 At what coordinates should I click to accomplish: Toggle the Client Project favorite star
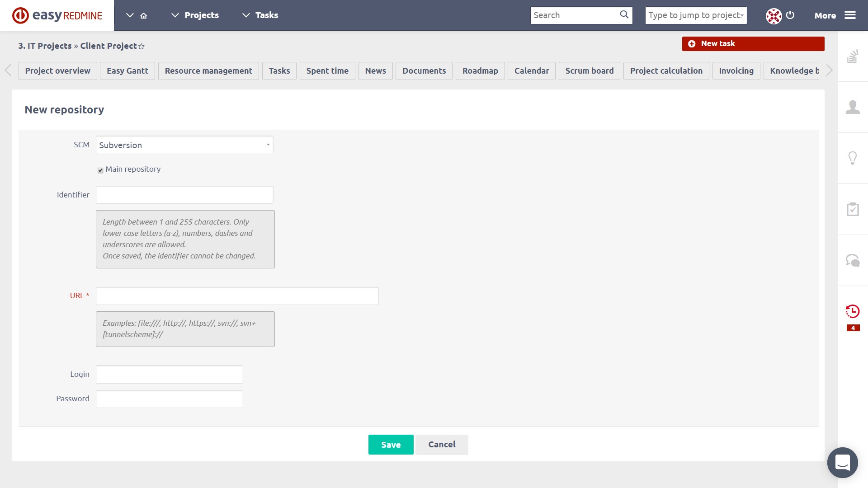[142, 46]
